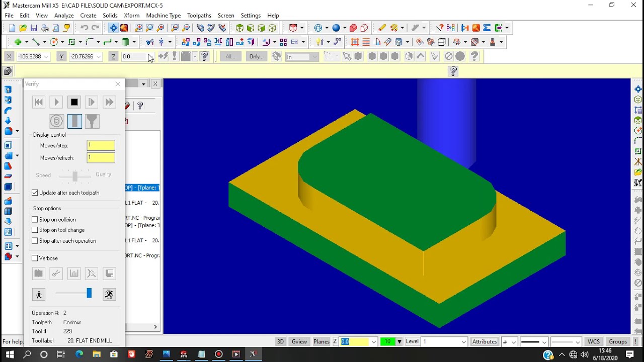This screenshot has width=644, height=362.
Task: Click the save stock file icon in Verify
Action: pyautogui.click(x=109, y=274)
